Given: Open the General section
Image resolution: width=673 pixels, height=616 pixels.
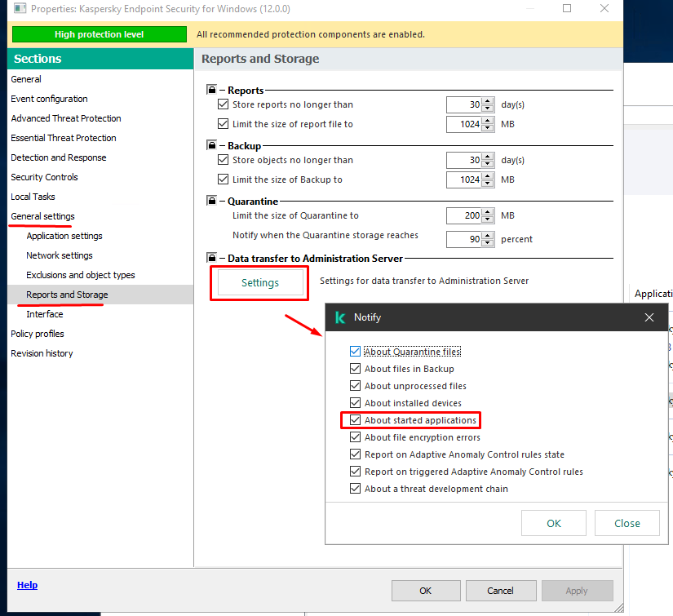Looking at the screenshot, I should [x=26, y=79].
